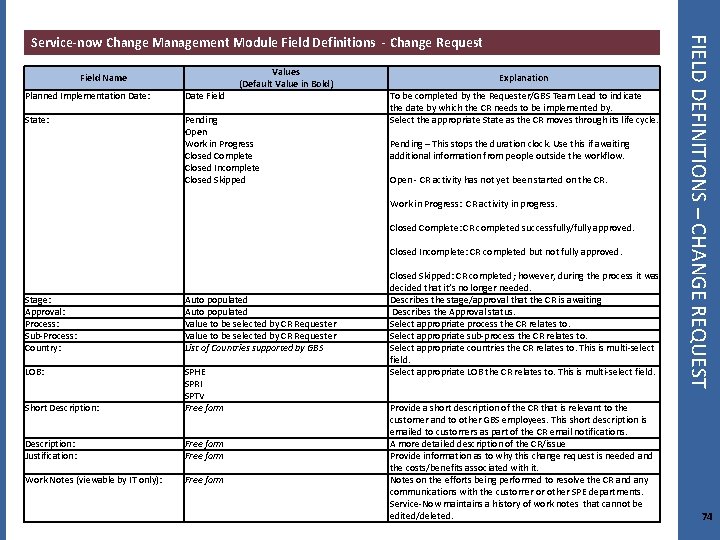Click 'Provide information as to why this change request' text
The image size is (720, 540).
point(521,462)
